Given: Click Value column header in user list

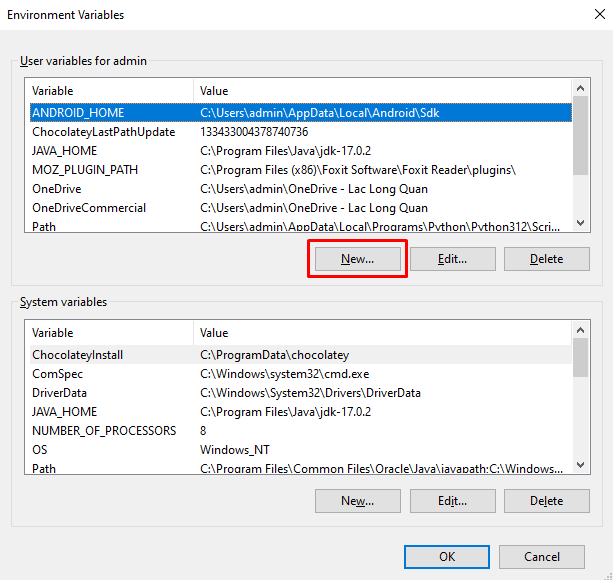Looking at the screenshot, I should (x=382, y=91).
